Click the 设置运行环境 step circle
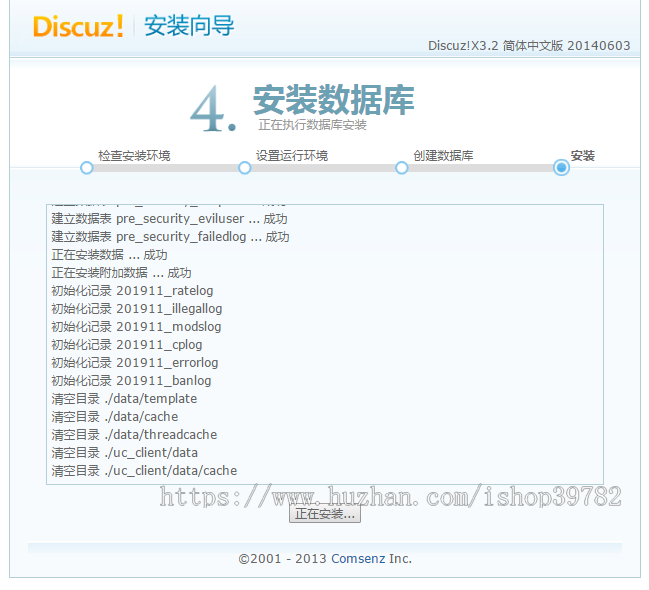Screen dimensions: 649x590 click(245, 168)
